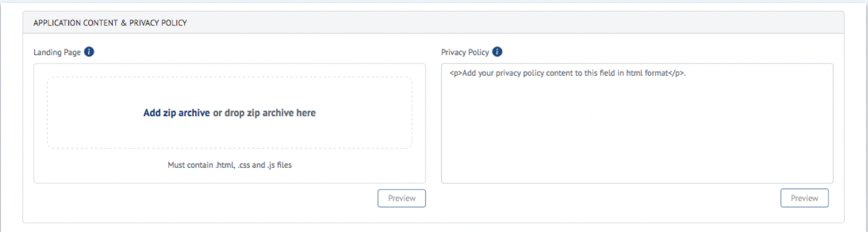Click the info icon beside Privacy Policy

[x=497, y=52]
